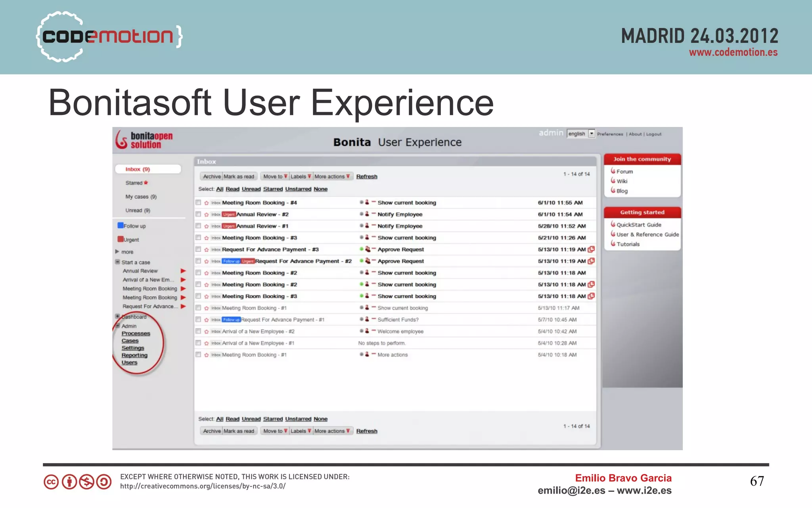
Task: Click the blue Follow up label square
Action: point(121,226)
